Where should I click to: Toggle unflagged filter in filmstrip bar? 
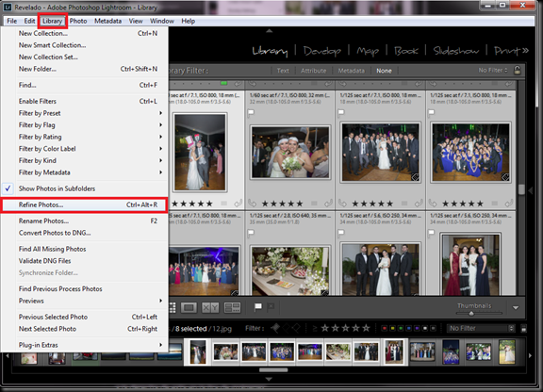(286, 328)
